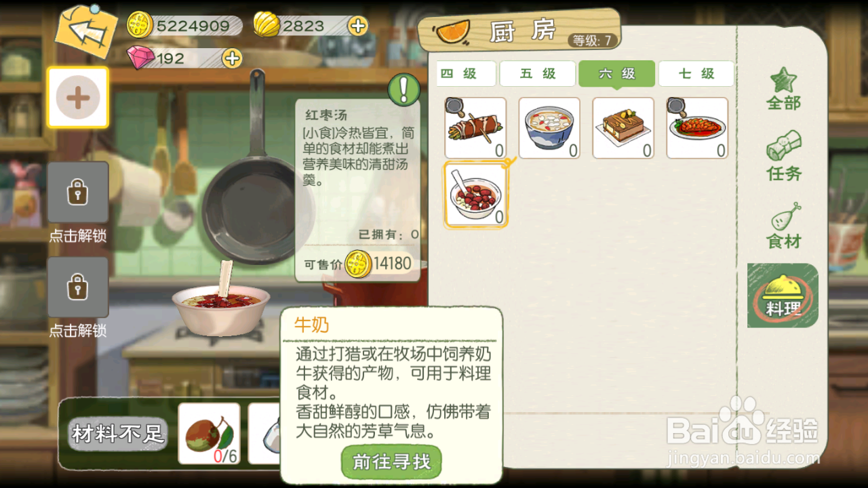Choose the roll skewer dish thumbnail

point(475,128)
